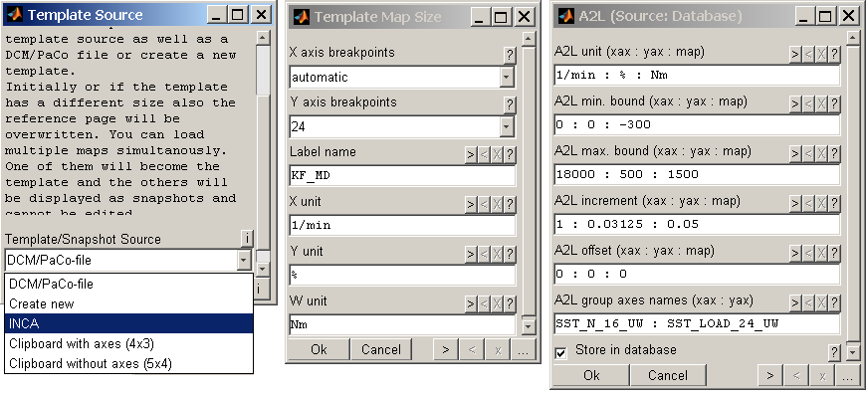Click Cancel in the A2L window
Image resolution: width=868 pixels, height=396 pixels.
click(x=668, y=375)
